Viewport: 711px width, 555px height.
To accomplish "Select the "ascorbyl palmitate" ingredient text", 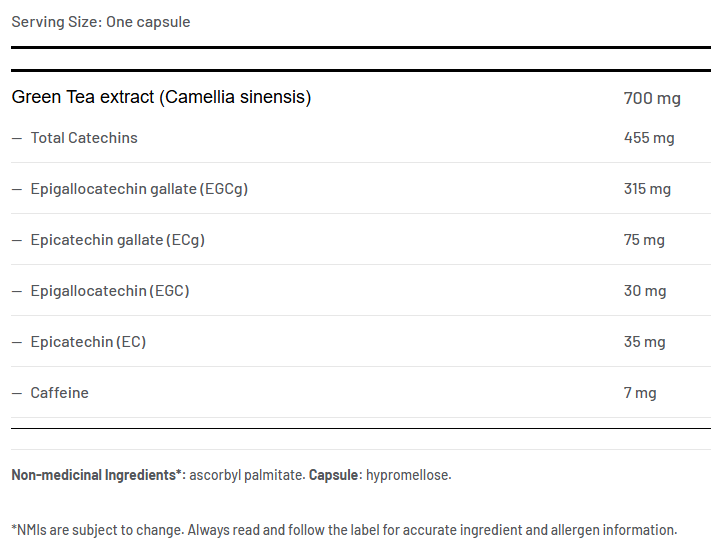I will pyautogui.click(x=246, y=475).
